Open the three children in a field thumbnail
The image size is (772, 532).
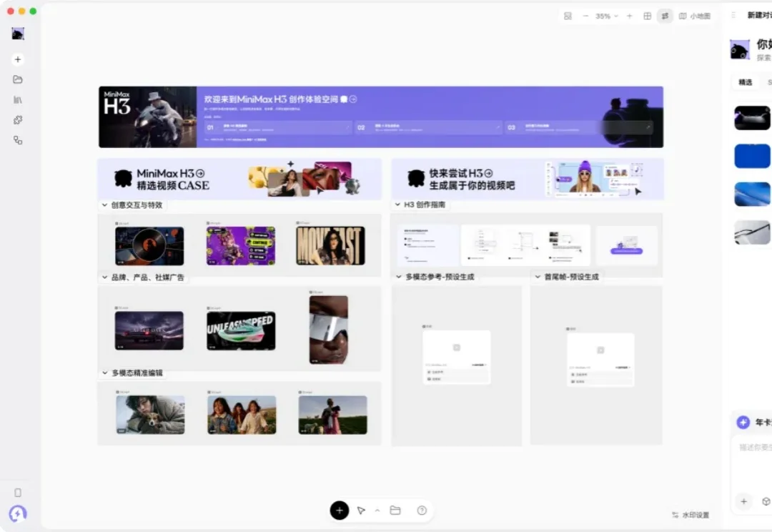(242, 415)
